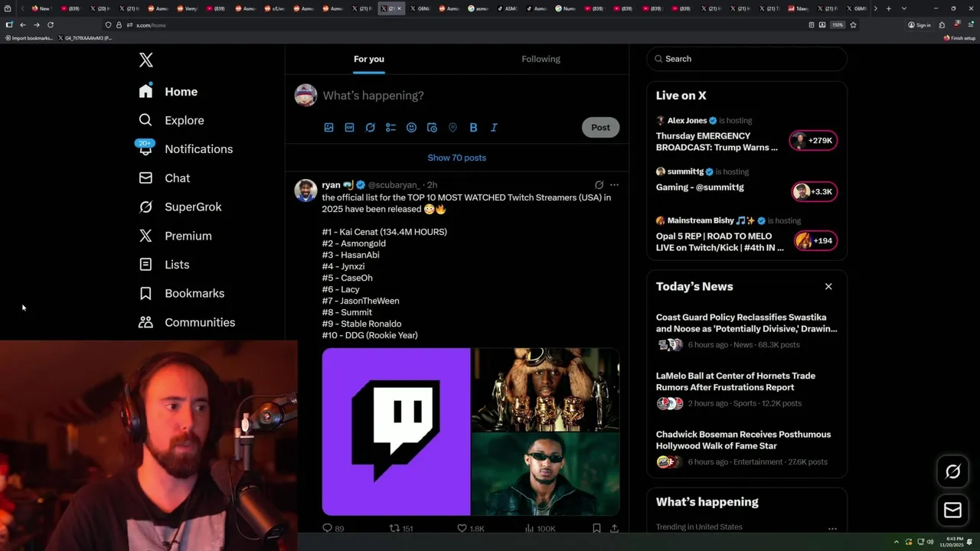Join Alex Jones live broadcast +279K
Screen dimensions: 980x551
click(813, 141)
